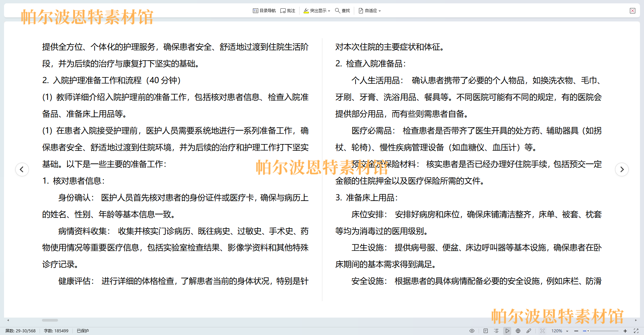Click the zoom slider handle
Screen dimensions: 644x335
click(588, 331)
